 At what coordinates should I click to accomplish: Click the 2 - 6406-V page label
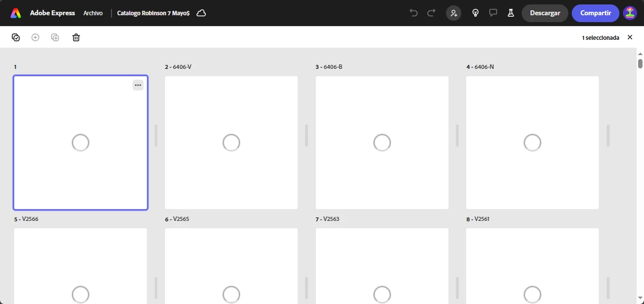[178, 67]
